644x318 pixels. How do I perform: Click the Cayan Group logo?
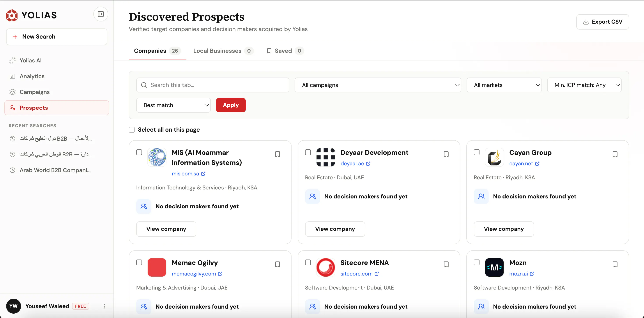coord(494,157)
